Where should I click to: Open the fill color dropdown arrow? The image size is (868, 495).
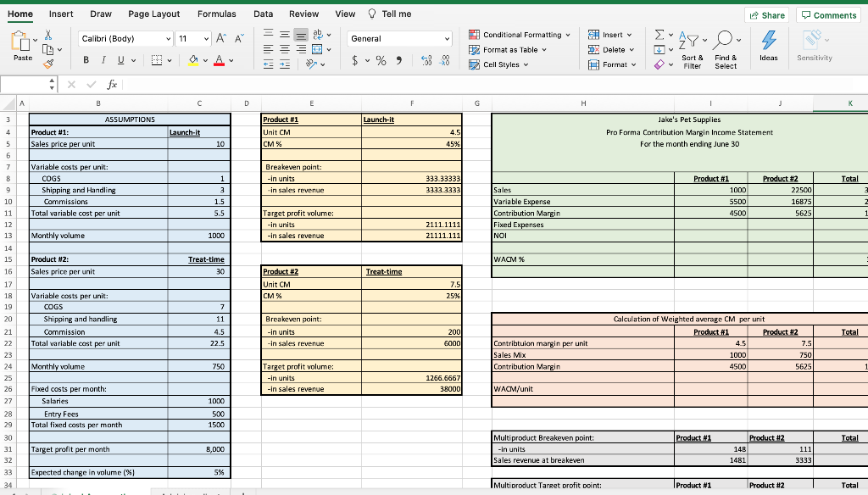tap(205, 60)
